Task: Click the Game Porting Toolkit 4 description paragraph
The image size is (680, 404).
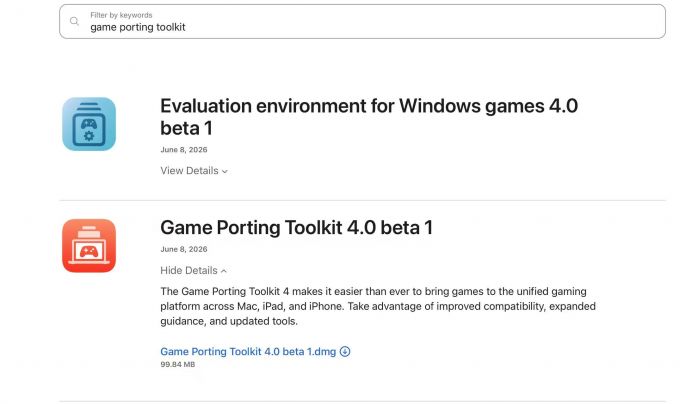Action: [378, 306]
